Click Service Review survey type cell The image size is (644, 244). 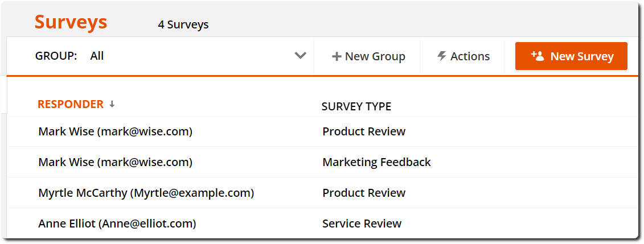pyautogui.click(x=362, y=224)
